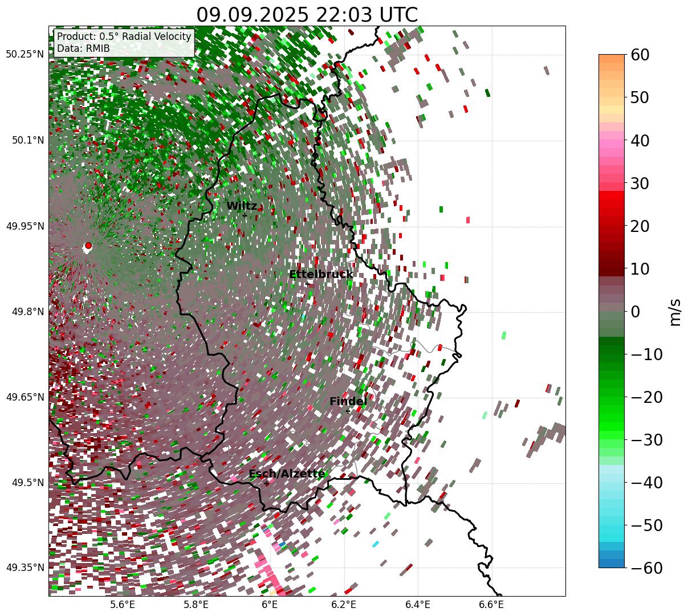Click the colorbar value 30

coord(640,183)
